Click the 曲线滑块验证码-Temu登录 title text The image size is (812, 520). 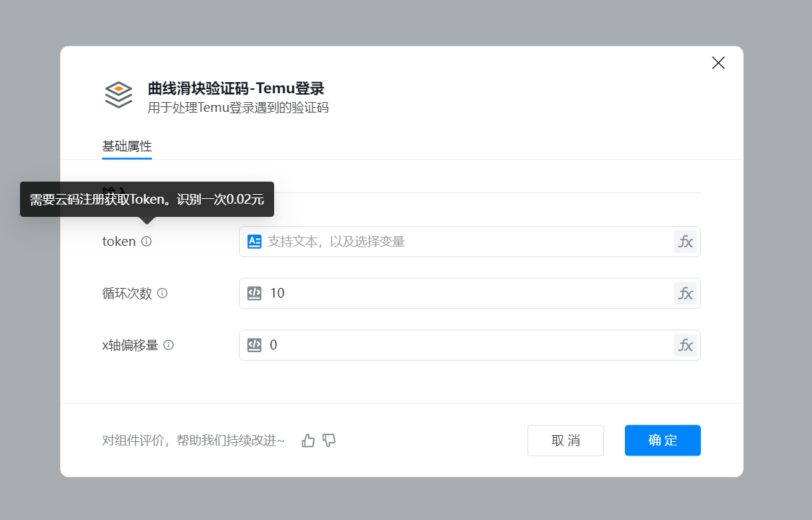pyautogui.click(x=235, y=88)
